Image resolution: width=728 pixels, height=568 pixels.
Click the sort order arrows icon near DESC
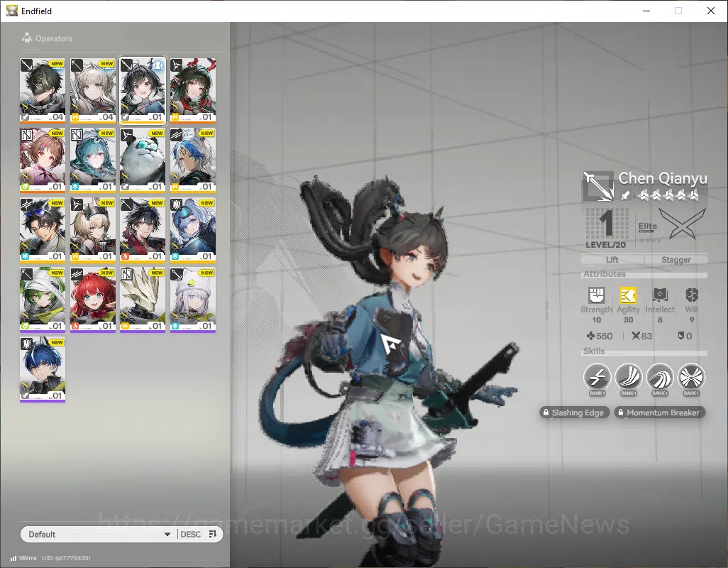[213, 534]
